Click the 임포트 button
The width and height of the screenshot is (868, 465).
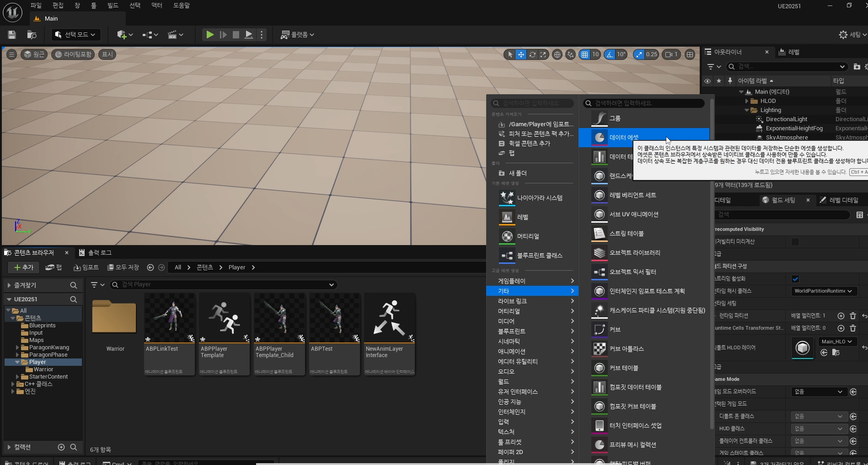point(86,267)
